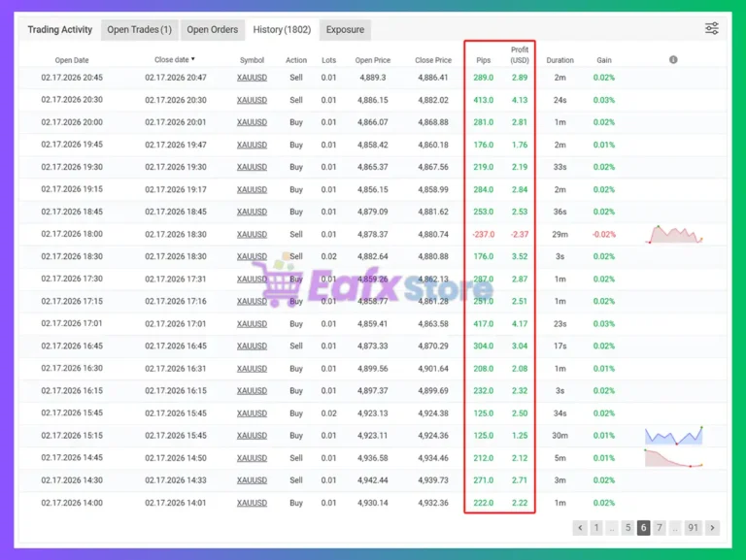Sort by Close Price column header
746x560 pixels.
433,60
